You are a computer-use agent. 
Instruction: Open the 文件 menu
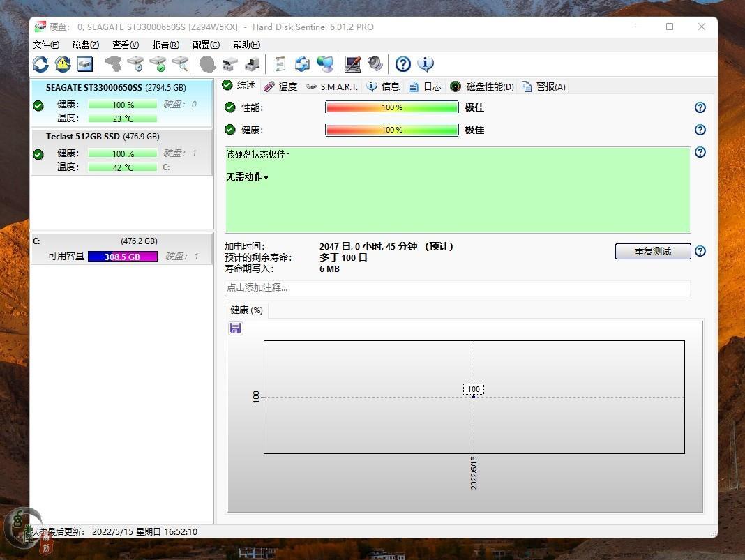tap(46, 45)
